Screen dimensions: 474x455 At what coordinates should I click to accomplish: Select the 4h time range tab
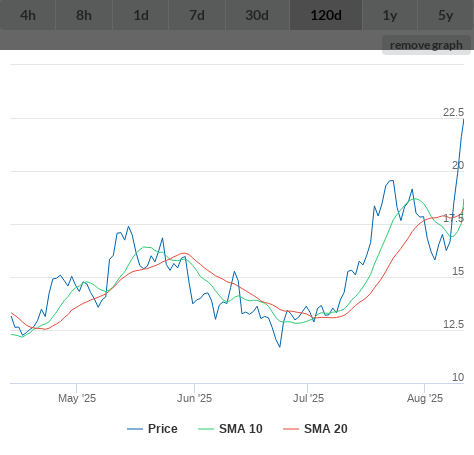28,15
